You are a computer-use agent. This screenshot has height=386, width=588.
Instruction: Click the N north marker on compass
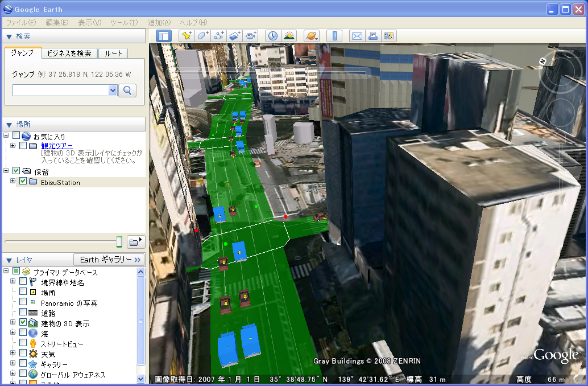[543, 61]
